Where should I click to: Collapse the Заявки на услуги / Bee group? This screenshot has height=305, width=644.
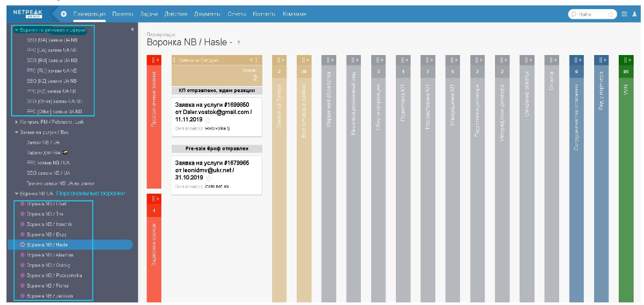click(16, 133)
